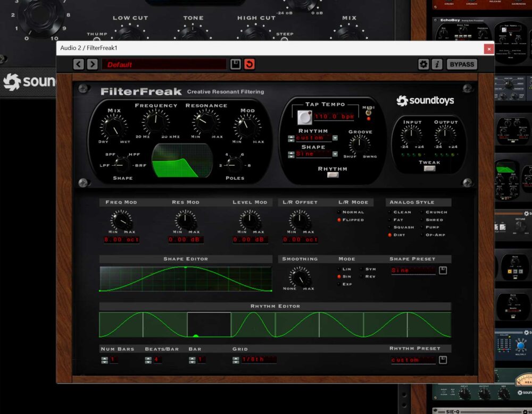Open the Rhythm panel button
The image size is (532, 414).
click(x=332, y=175)
